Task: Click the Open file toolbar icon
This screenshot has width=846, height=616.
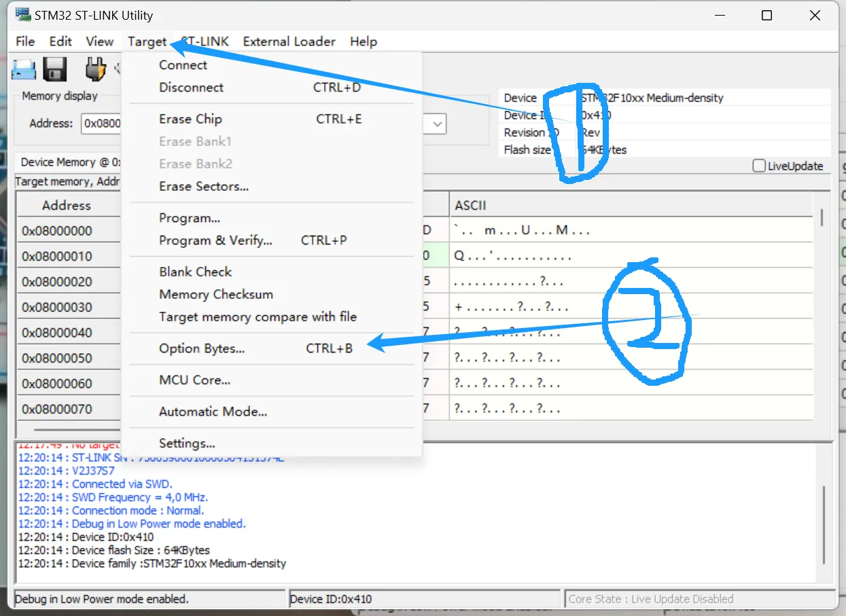Action: [24, 70]
